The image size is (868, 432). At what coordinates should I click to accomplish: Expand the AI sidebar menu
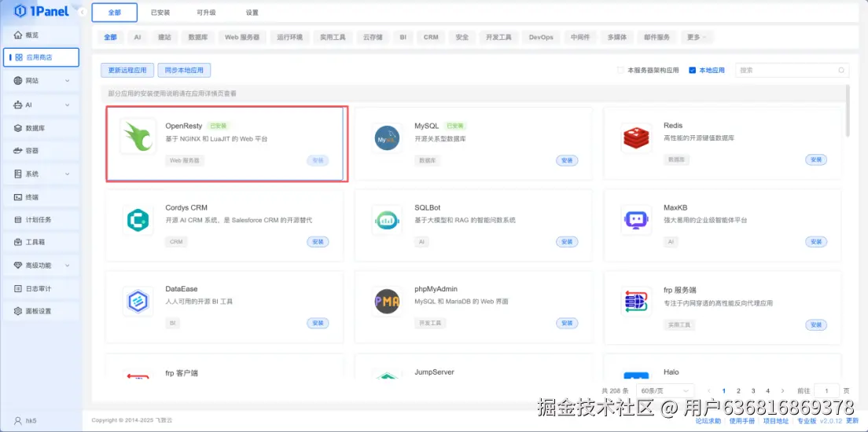click(x=68, y=104)
